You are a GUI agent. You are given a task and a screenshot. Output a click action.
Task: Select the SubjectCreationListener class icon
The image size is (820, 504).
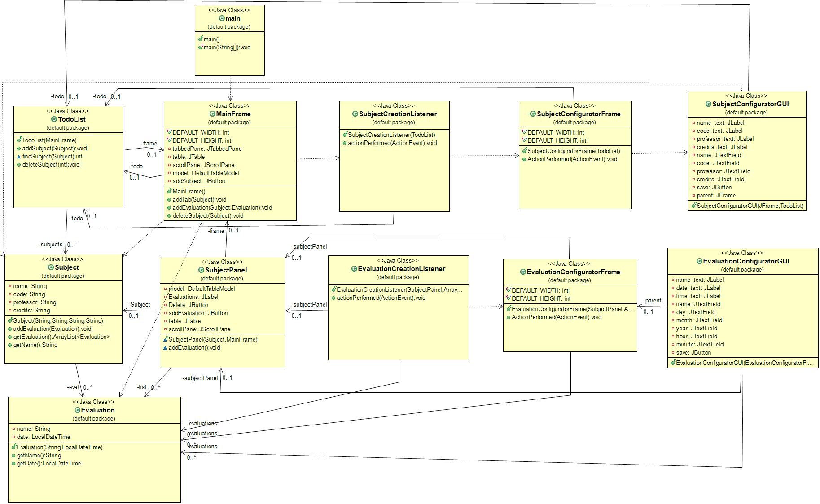tap(355, 114)
